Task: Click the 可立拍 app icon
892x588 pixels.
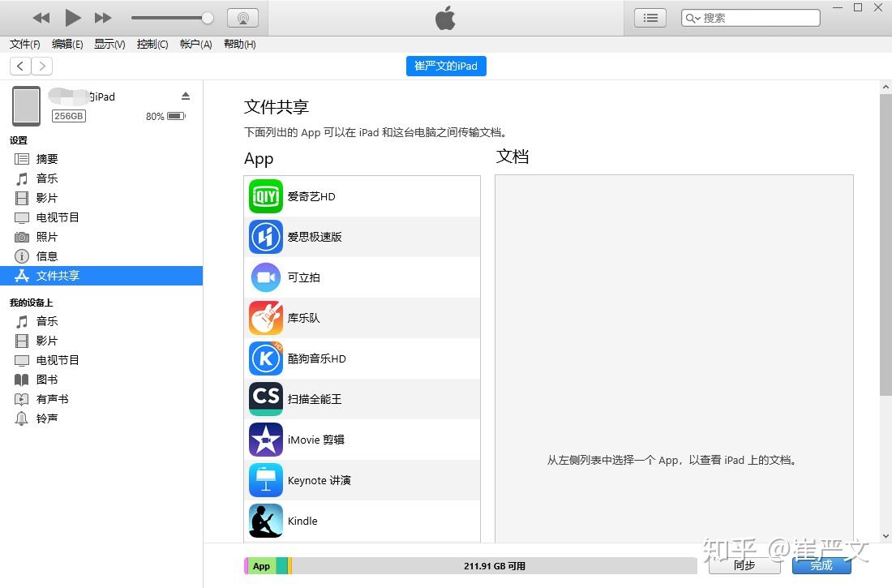Action: coord(266,277)
